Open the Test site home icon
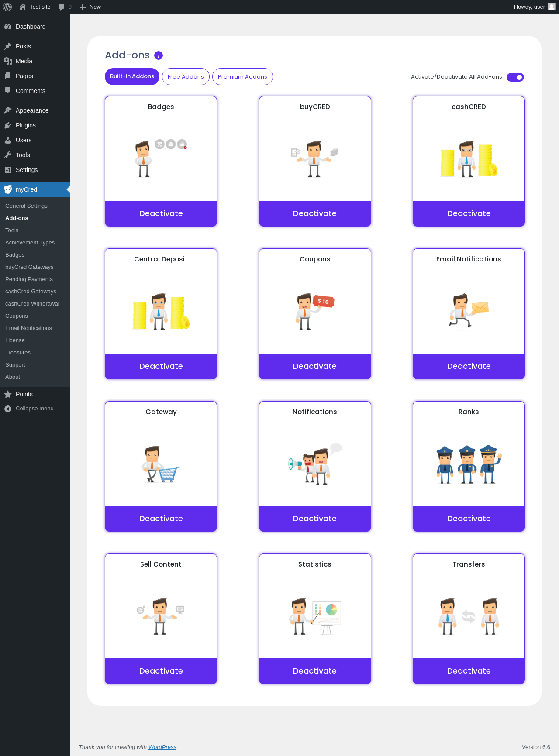The height and width of the screenshot is (756, 559). [x=23, y=7]
